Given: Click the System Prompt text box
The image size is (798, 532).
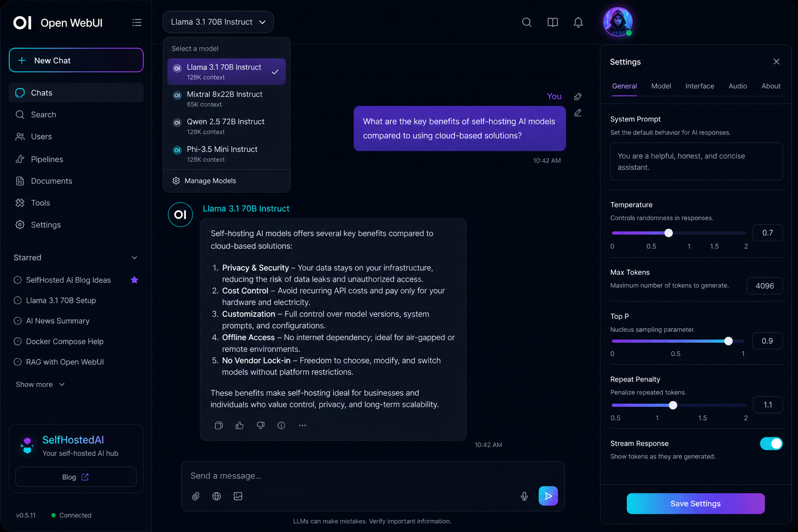Looking at the screenshot, I should (x=696, y=162).
